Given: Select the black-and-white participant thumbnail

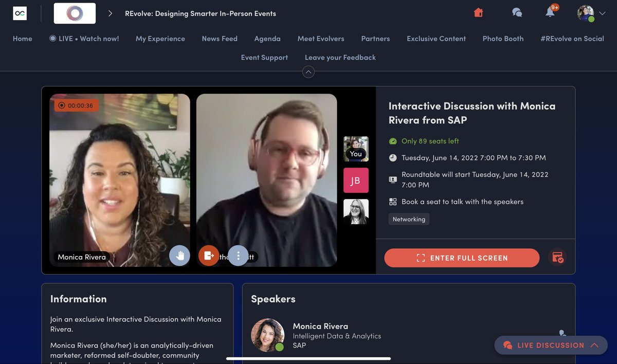Looking at the screenshot, I should [x=356, y=212].
